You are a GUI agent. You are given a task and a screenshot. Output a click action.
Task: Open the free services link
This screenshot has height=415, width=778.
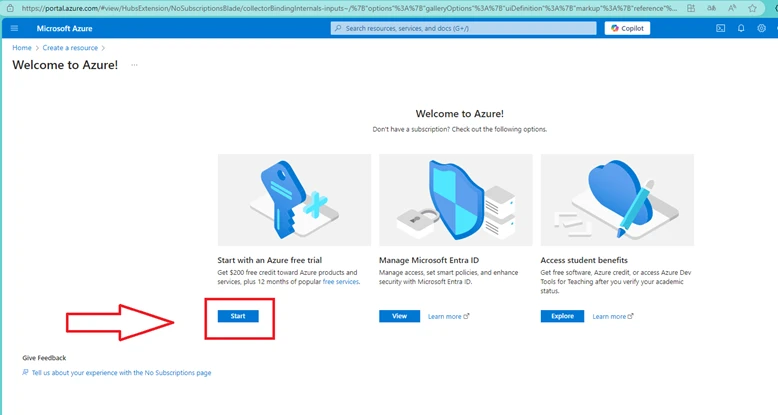tap(341, 281)
